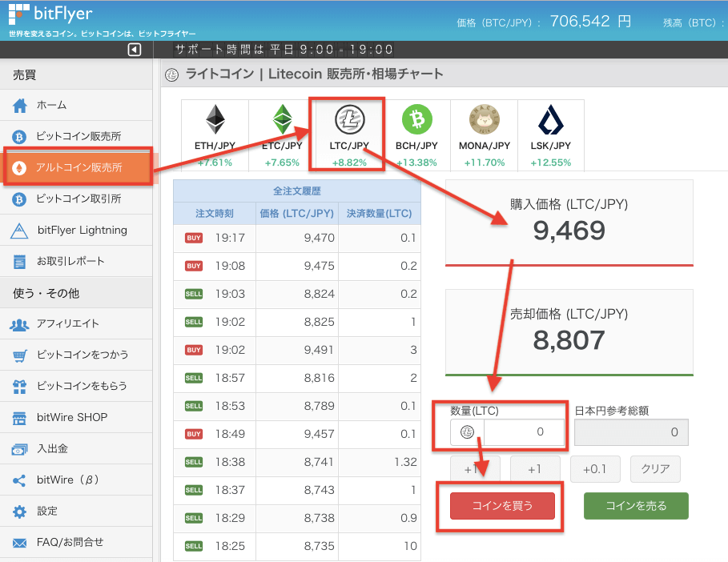The height and width of the screenshot is (562, 728).
Task: Select the price 8,825 in the table
Action: tap(319, 322)
